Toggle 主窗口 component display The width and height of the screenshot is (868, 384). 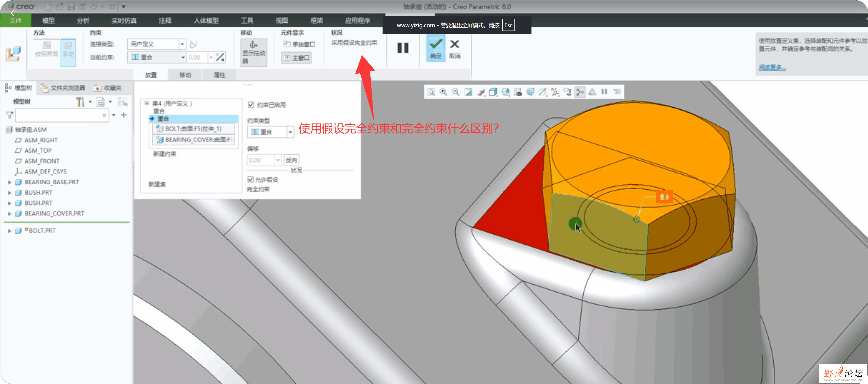click(x=297, y=58)
